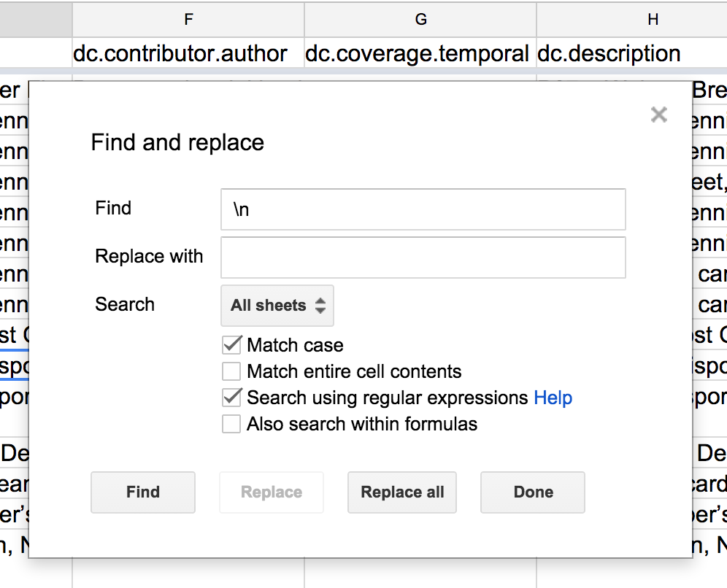Click the dc.contributor.author cell
Screen dimensions: 727x588
pos(180,53)
